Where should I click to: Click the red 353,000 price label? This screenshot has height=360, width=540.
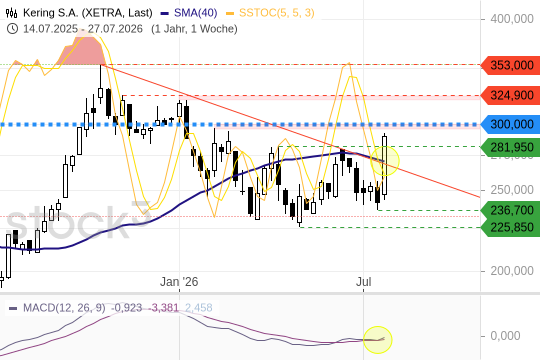click(x=510, y=65)
